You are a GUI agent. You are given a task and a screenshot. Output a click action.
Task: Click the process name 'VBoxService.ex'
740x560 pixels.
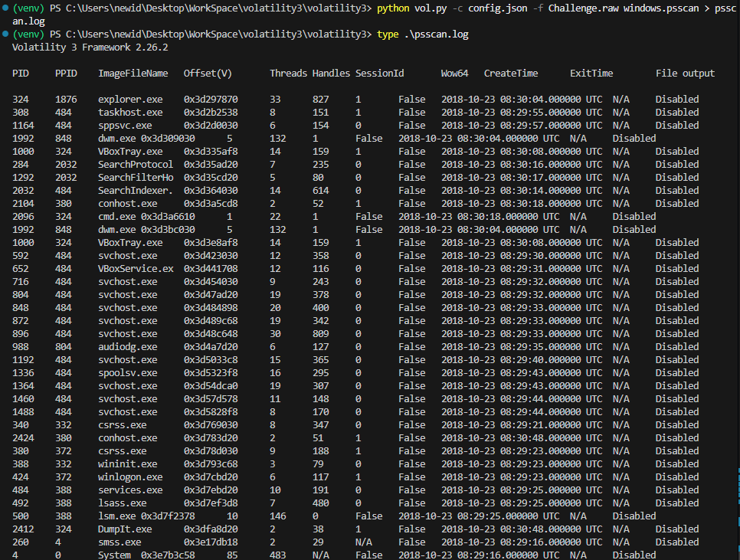point(136,268)
